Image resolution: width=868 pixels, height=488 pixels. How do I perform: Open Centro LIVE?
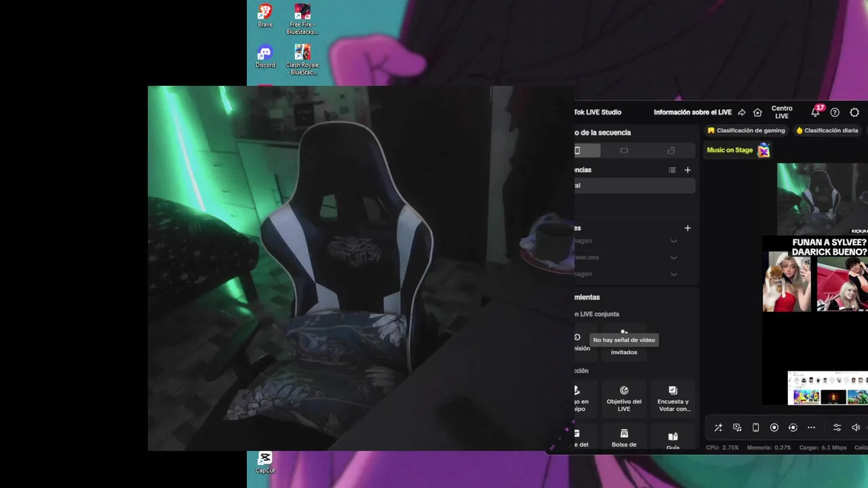(x=782, y=113)
